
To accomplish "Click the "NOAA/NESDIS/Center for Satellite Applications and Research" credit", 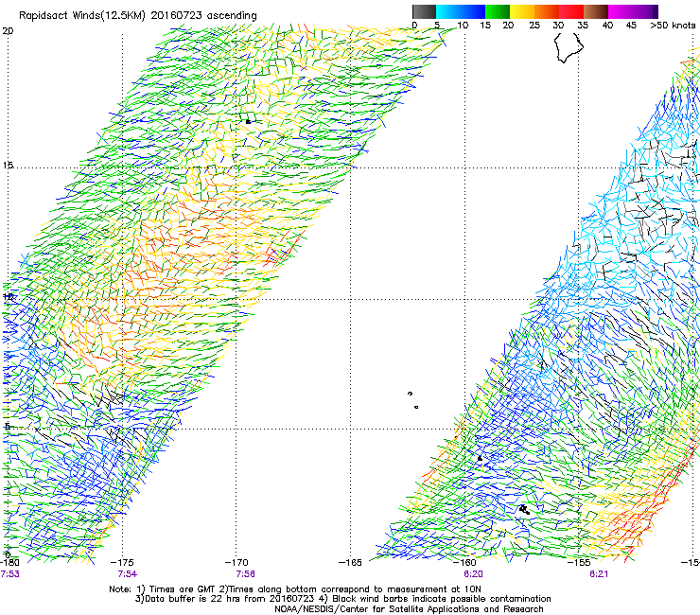I will [409, 609].
